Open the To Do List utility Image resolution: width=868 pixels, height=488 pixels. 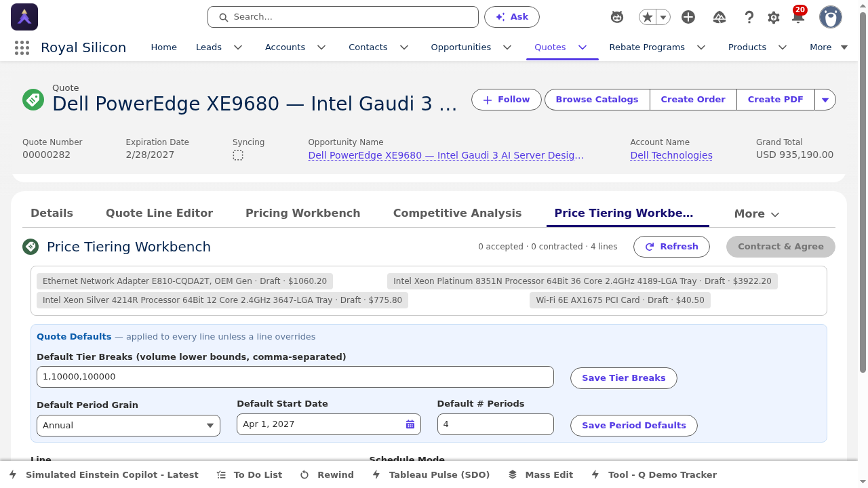tap(250, 474)
